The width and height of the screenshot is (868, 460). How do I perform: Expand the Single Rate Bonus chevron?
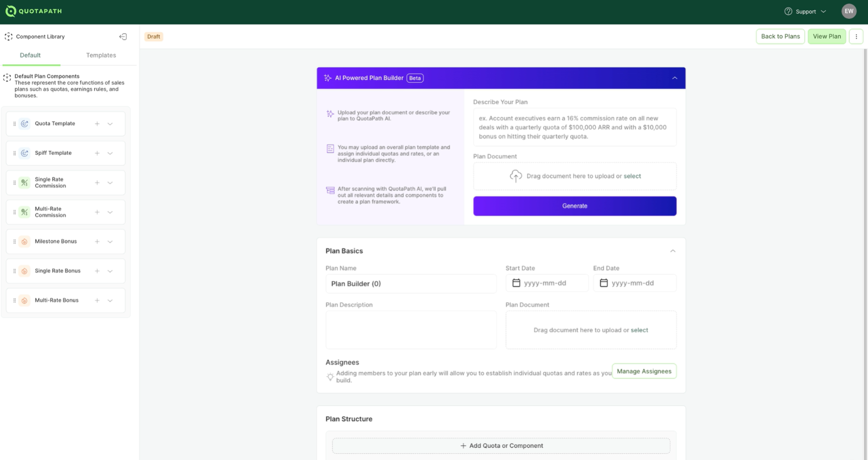(x=110, y=271)
